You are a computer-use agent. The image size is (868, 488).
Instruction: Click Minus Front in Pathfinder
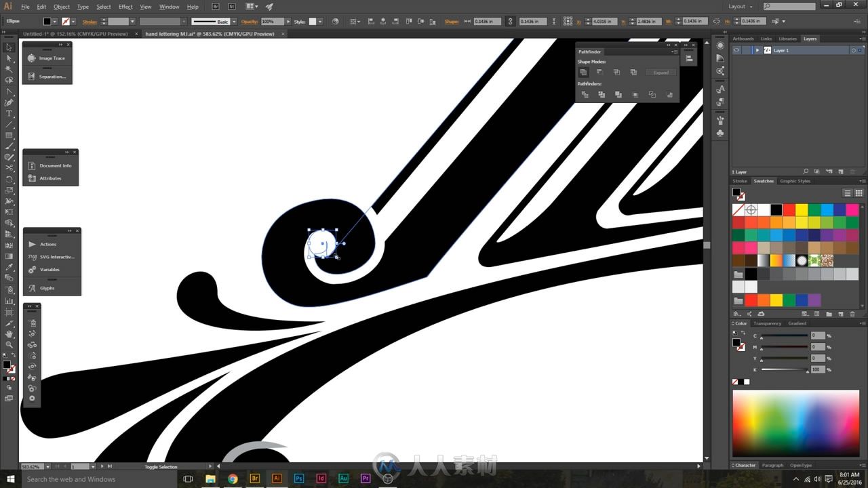coord(600,73)
